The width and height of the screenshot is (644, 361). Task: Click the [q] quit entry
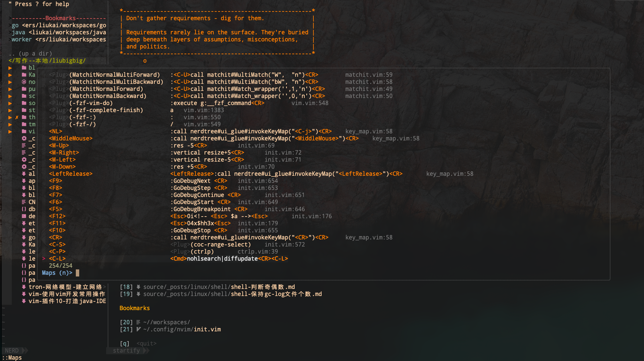click(x=138, y=343)
